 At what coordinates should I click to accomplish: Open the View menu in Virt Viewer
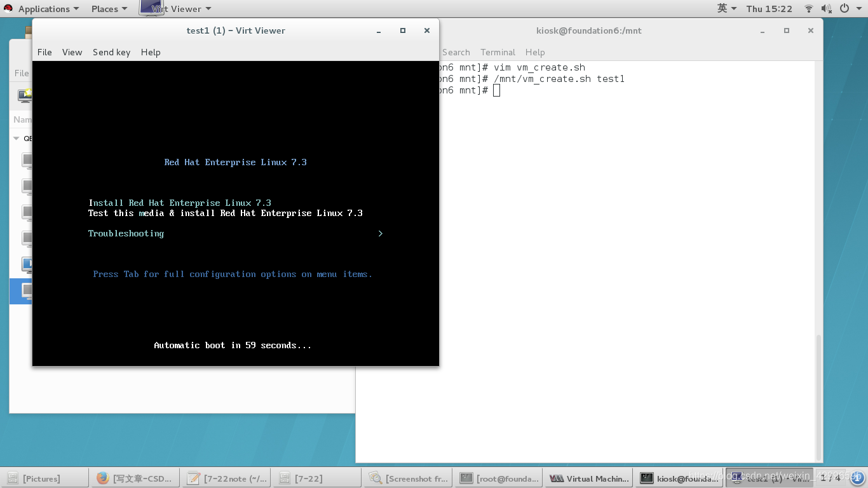tap(72, 52)
